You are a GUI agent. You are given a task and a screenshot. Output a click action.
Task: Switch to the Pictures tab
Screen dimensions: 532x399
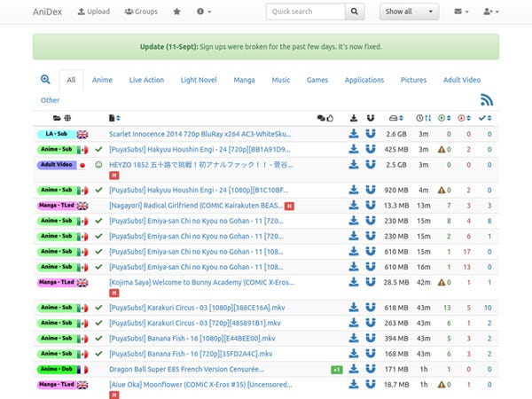[413, 80]
